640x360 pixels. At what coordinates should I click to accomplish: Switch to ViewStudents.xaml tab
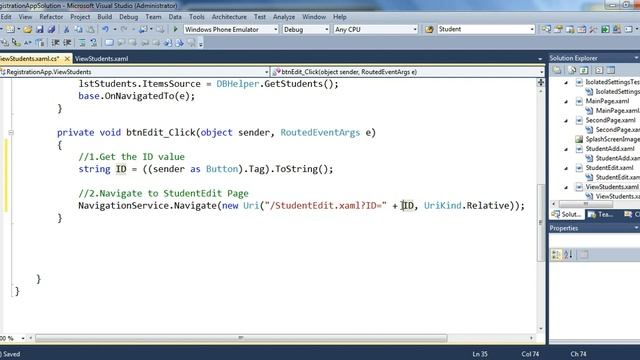101,58
